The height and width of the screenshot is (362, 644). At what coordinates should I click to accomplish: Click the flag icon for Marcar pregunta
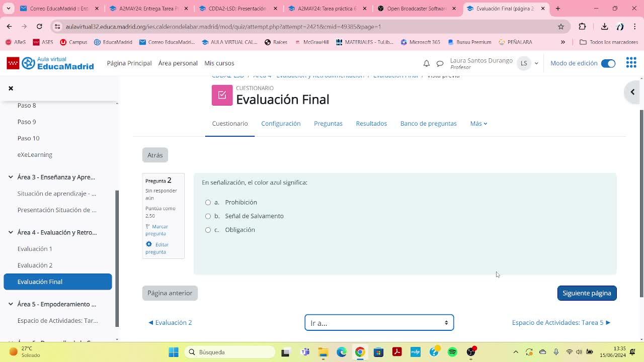pos(148,227)
